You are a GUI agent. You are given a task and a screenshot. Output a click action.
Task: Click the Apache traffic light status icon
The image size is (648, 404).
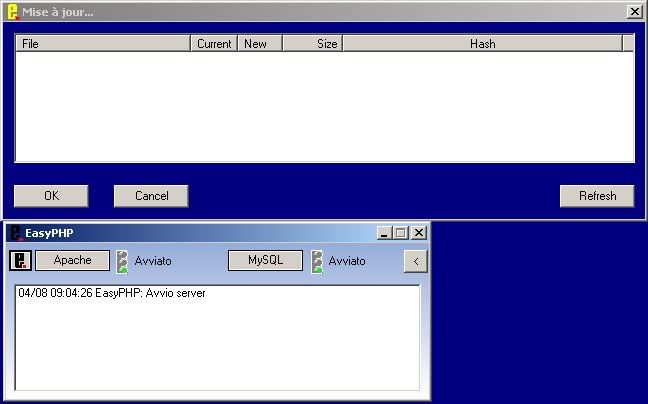tap(122, 261)
